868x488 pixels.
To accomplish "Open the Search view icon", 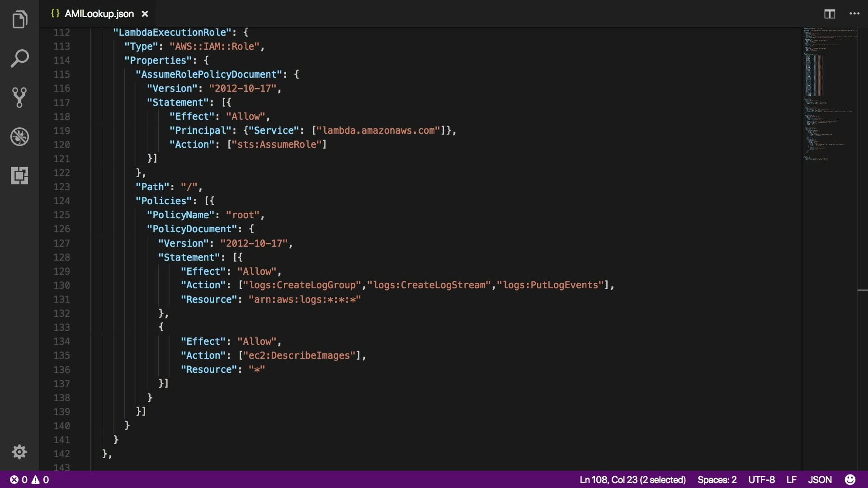I will click(x=19, y=59).
